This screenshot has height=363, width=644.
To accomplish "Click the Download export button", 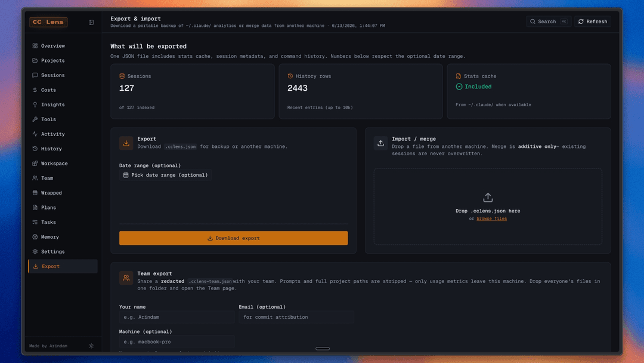I will click(233, 238).
